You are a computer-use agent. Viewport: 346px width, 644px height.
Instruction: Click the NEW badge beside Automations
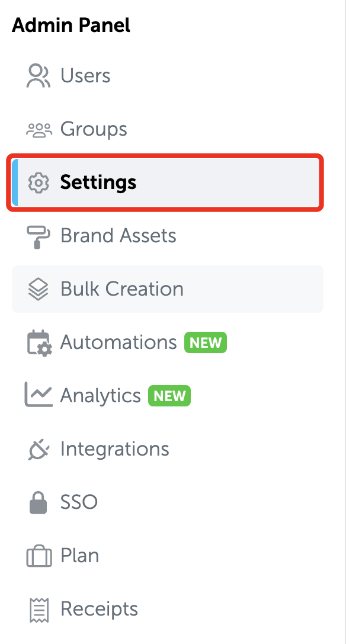click(206, 342)
